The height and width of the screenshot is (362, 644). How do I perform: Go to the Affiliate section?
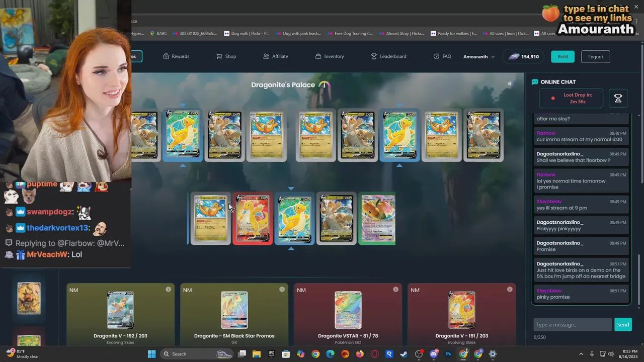(x=275, y=56)
